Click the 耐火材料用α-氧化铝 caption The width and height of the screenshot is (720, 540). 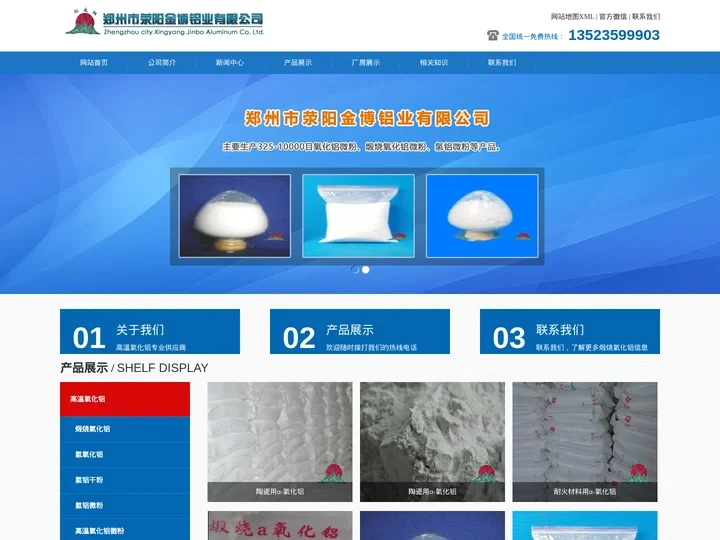(585, 492)
